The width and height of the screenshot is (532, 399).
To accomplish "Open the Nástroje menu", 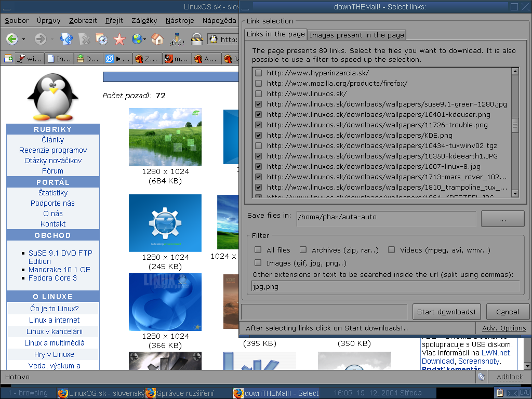I will point(180,21).
